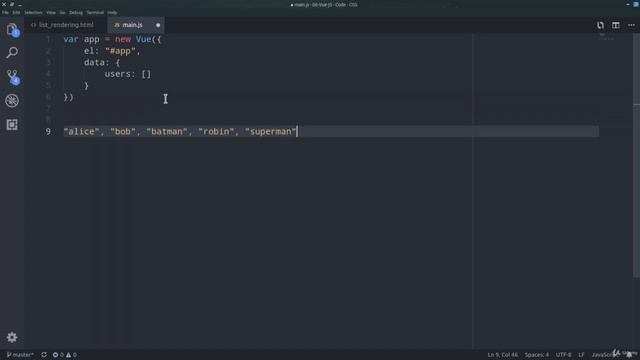
Task: Open the Search view in activity bar
Action: pyautogui.click(x=12, y=53)
